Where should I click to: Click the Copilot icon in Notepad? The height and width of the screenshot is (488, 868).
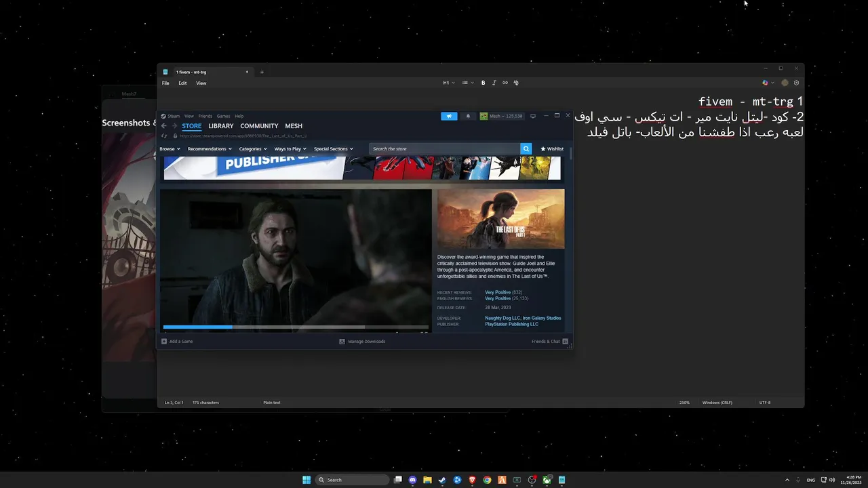click(765, 83)
